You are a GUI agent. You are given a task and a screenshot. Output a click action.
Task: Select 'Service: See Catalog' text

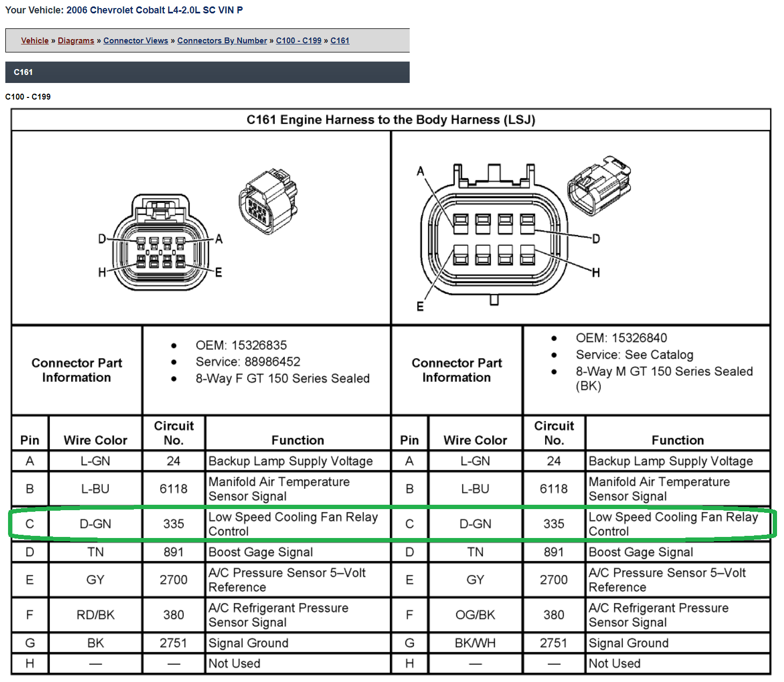click(635, 355)
